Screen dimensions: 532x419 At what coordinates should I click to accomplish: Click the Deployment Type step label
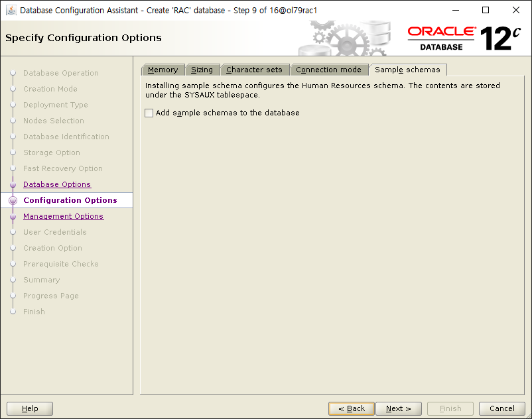point(56,105)
